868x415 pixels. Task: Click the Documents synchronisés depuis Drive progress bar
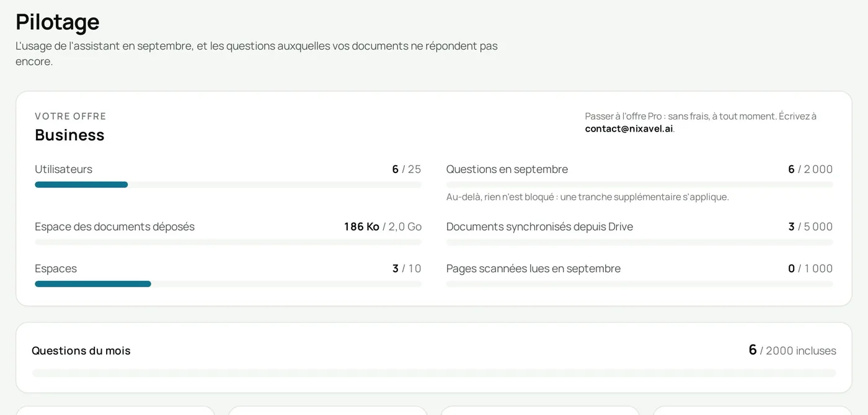pos(640,242)
